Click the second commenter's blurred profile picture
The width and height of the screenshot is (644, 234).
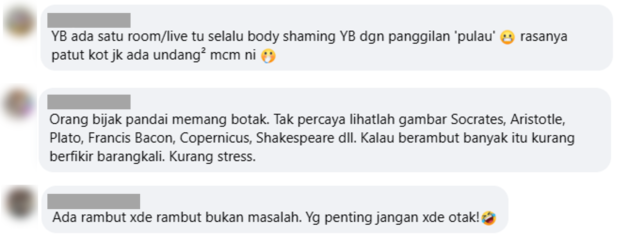click(x=20, y=104)
